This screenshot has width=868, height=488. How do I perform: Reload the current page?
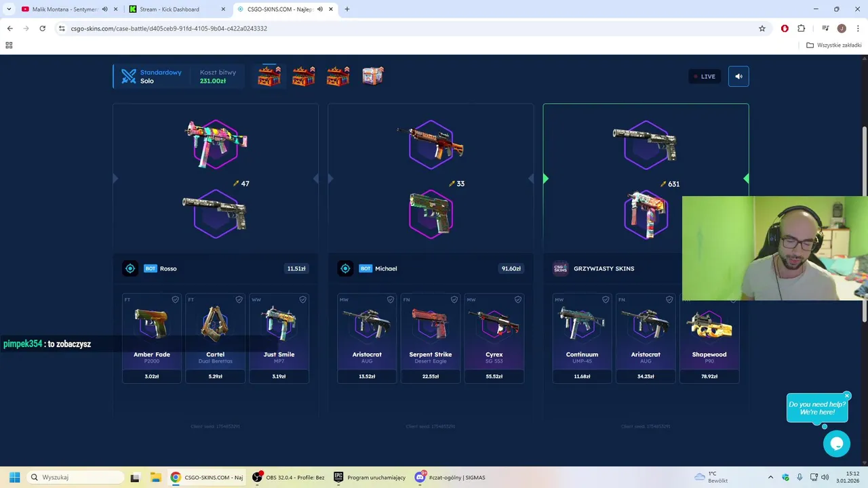click(42, 28)
